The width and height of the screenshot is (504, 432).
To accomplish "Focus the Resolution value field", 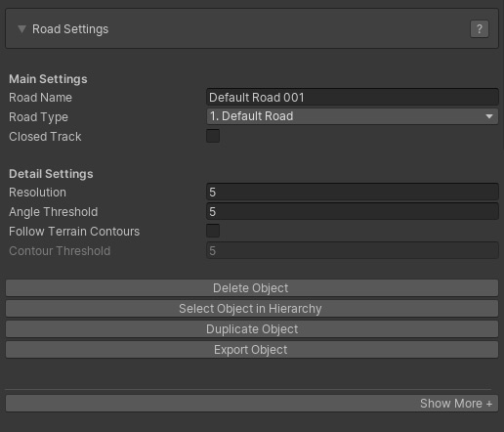I will tap(352, 192).
